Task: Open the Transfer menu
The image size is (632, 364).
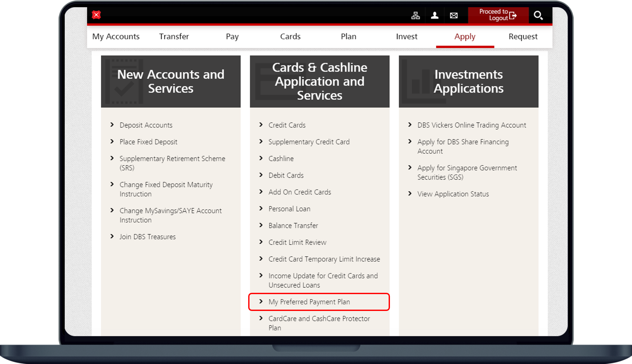Action: [x=174, y=37]
